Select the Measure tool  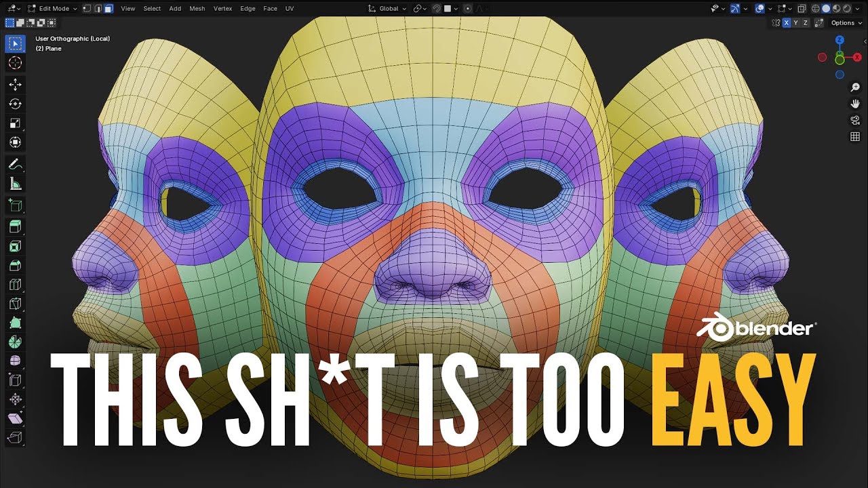(16, 184)
